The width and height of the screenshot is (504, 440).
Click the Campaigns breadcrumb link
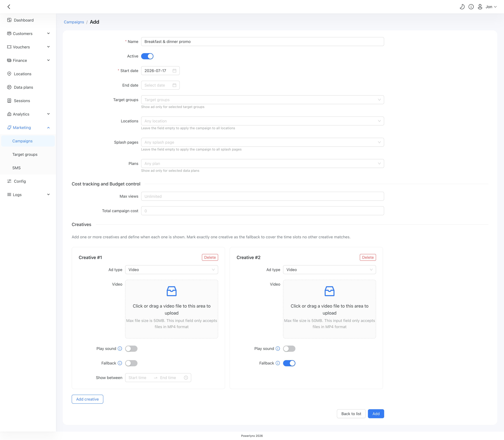coord(74,22)
